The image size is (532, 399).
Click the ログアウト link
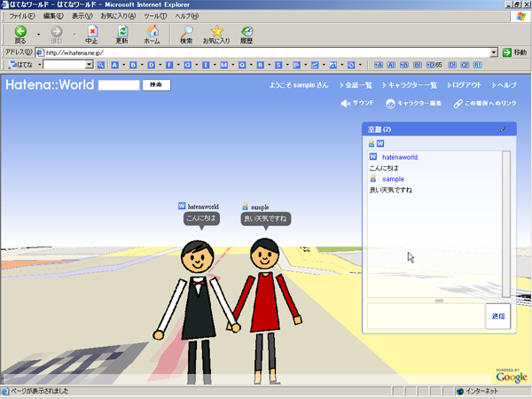(464, 85)
